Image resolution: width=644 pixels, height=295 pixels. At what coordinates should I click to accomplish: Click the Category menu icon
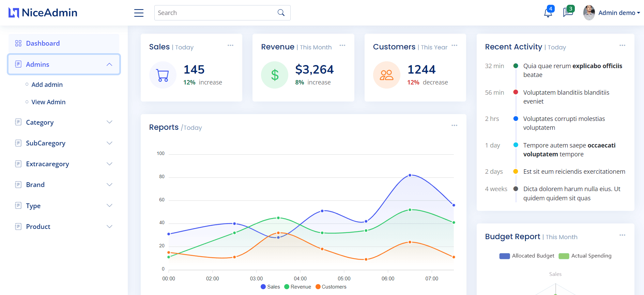pyautogui.click(x=18, y=122)
